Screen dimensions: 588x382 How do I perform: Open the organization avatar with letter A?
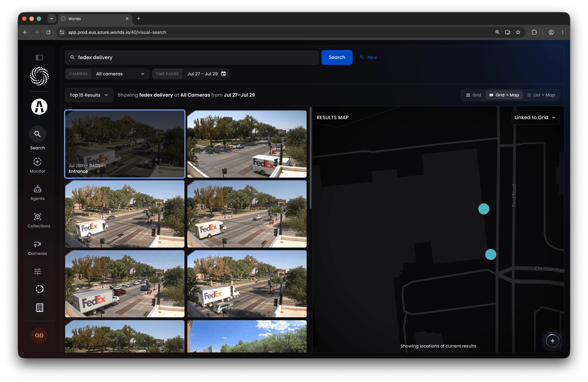[x=39, y=107]
